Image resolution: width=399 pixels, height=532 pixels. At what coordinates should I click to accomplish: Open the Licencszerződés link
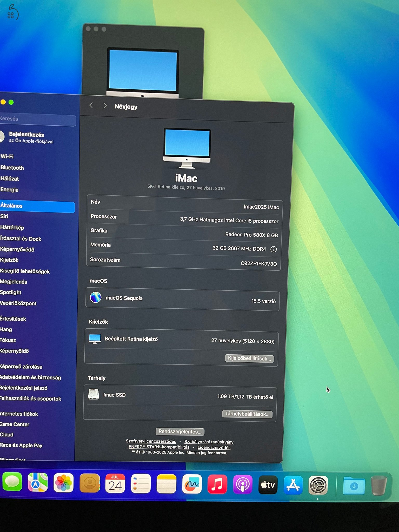(x=214, y=448)
